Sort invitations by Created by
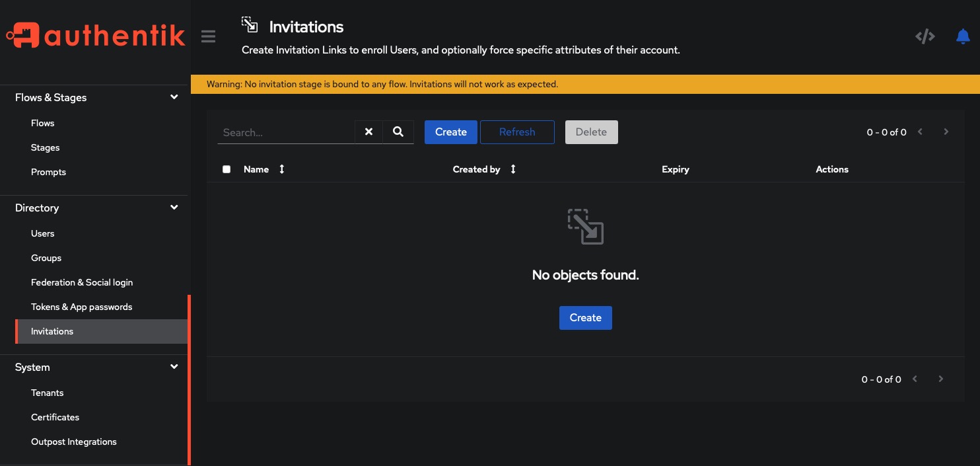This screenshot has height=466, width=980. click(x=513, y=169)
